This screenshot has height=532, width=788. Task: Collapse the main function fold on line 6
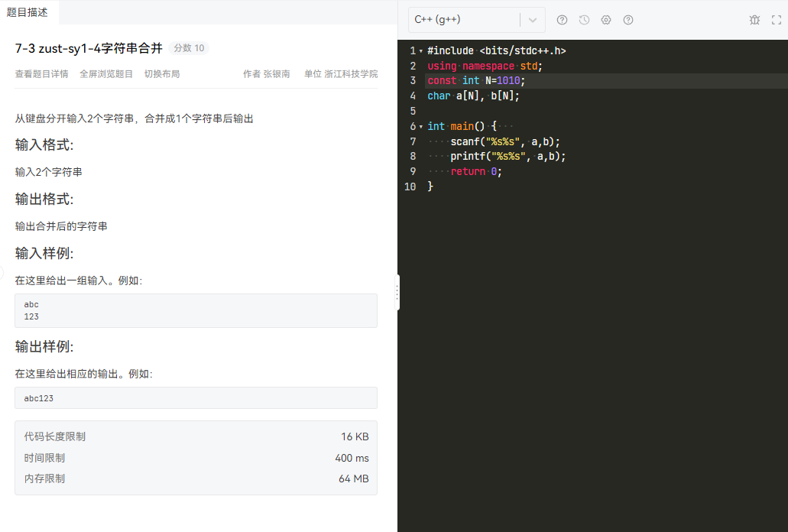[421, 127]
